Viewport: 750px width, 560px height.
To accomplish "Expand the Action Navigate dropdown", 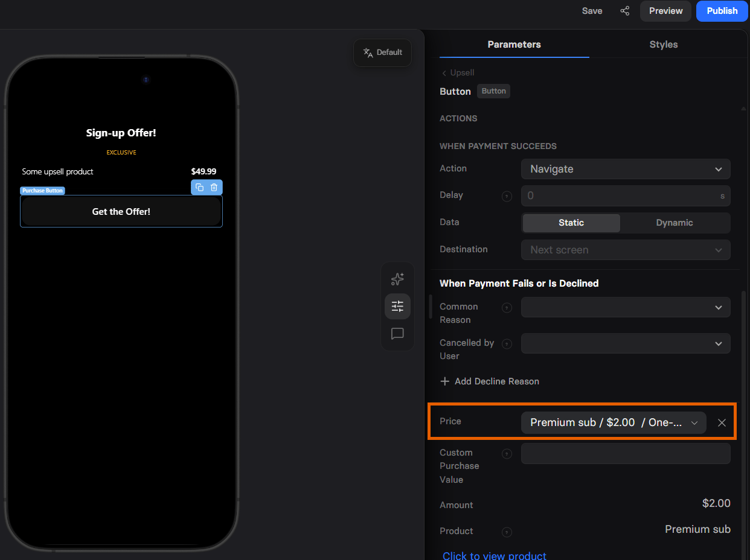I will coord(626,169).
